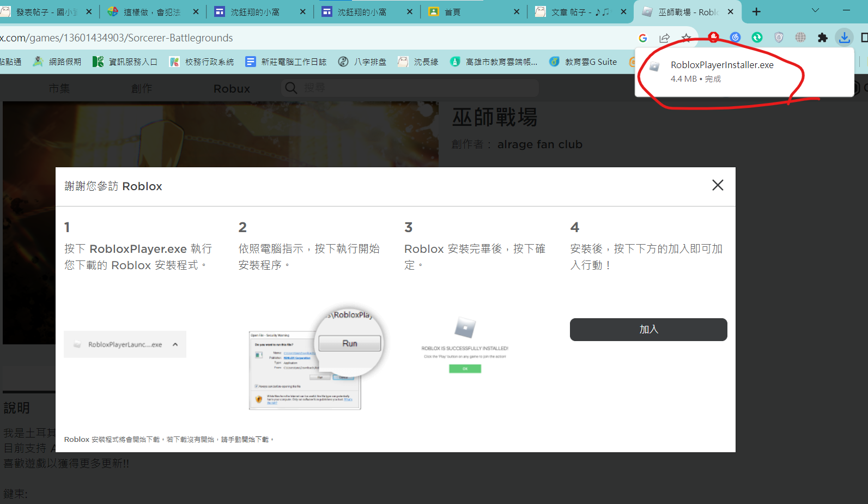This screenshot has width=868, height=504.
Task: Open the 資訊服務入口 bookmark
Action: tap(125, 62)
